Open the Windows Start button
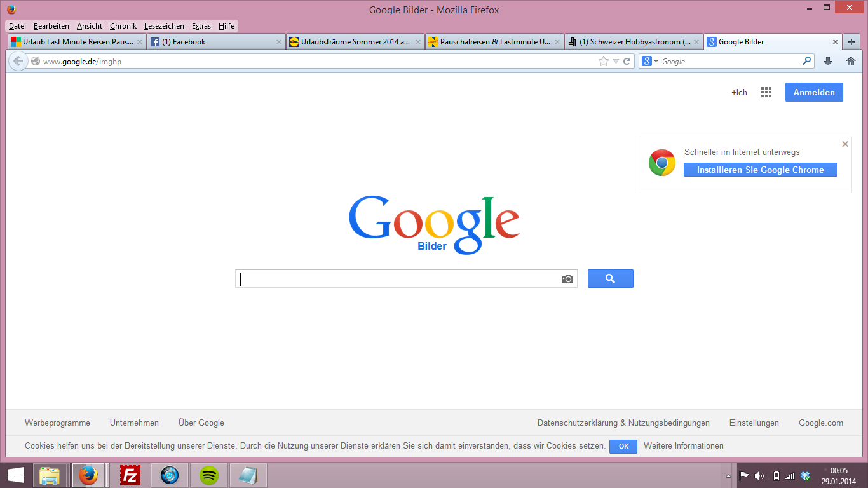Image resolution: width=868 pixels, height=488 pixels. click(16, 475)
